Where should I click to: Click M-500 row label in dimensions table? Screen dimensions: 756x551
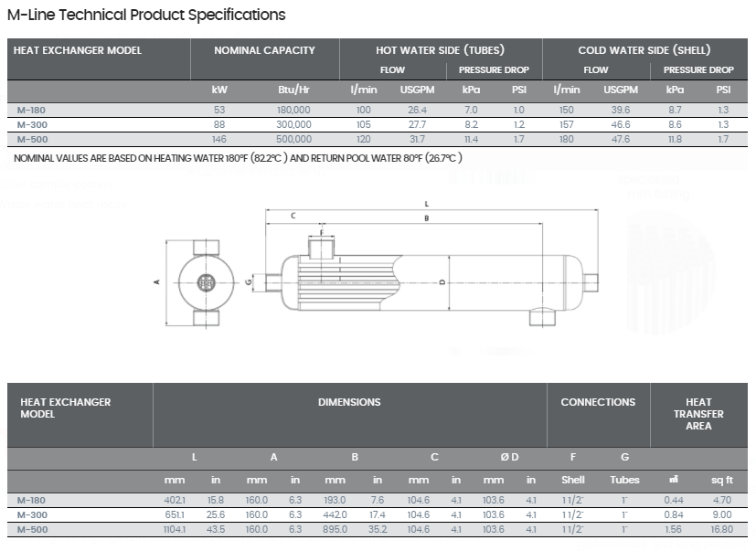(x=32, y=529)
